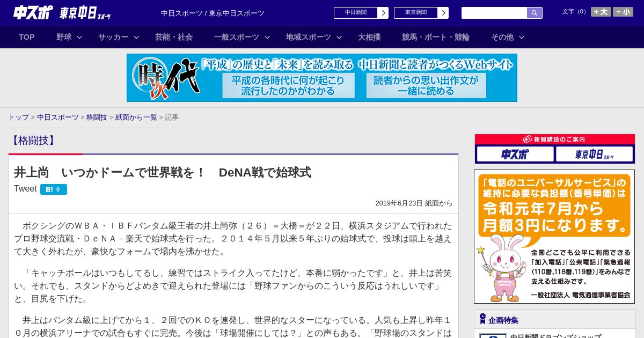The image size is (644, 338).
Task: Click the 中スポ subscription button in the sidebar
Action: pos(515,154)
